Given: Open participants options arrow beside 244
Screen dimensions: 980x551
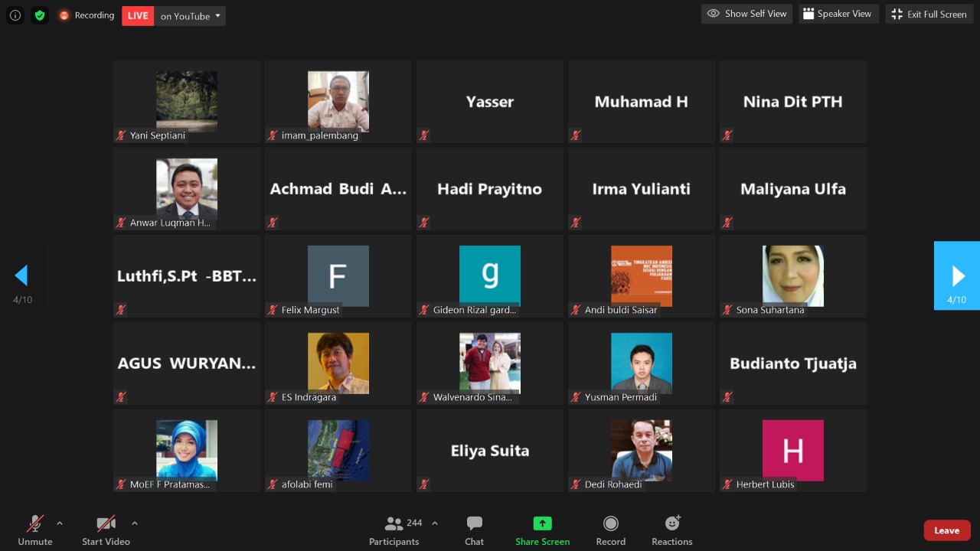Looking at the screenshot, I should pos(435,523).
